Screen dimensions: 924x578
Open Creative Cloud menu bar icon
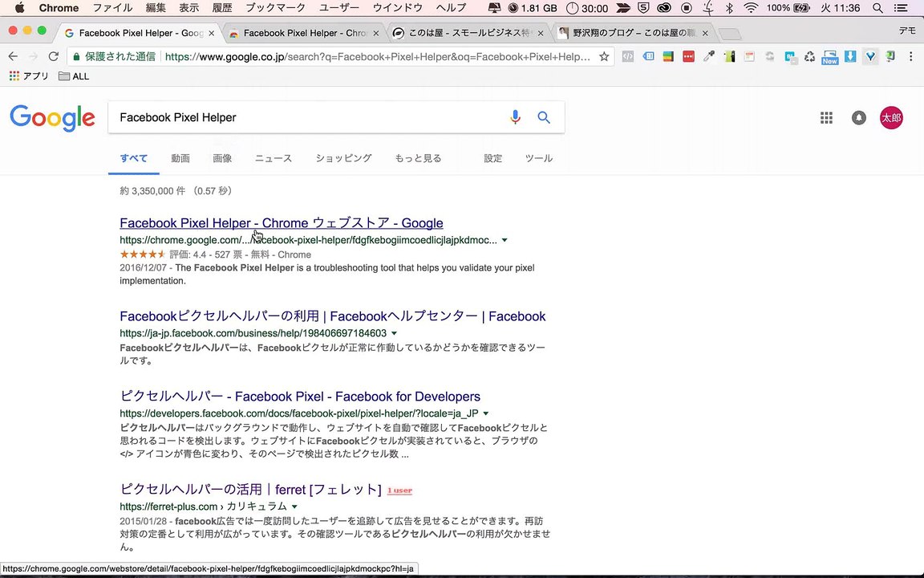664,8
